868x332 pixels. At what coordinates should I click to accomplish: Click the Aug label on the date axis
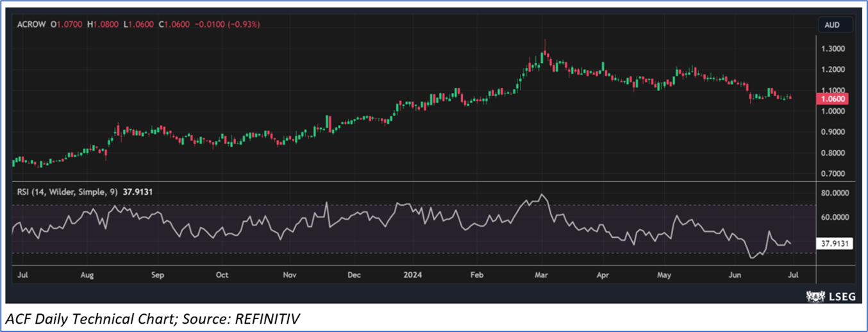click(x=87, y=275)
